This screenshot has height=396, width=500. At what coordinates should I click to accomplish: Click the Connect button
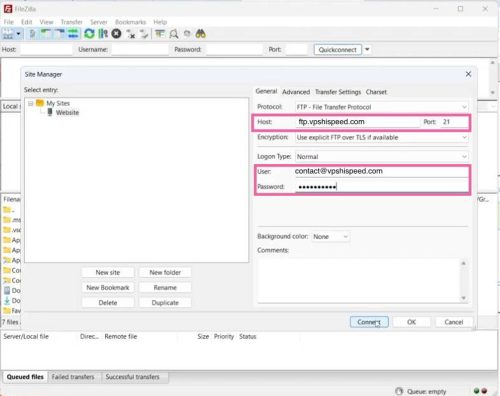click(x=369, y=322)
